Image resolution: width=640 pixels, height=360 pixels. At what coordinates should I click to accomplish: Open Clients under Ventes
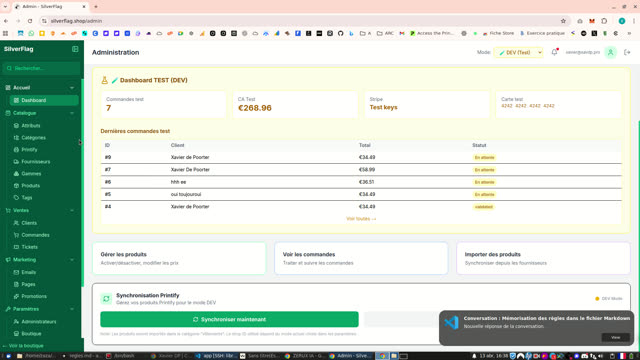point(29,223)
